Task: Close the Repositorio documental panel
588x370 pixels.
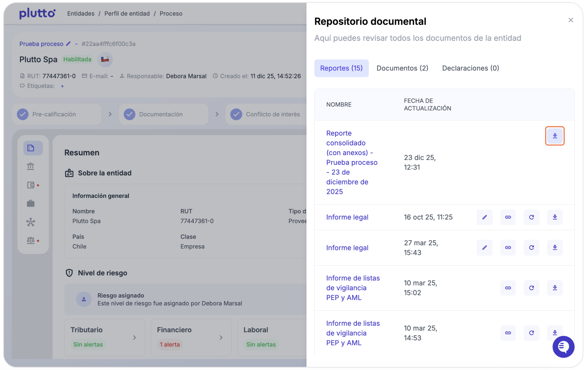Action: tap(570, 20)
